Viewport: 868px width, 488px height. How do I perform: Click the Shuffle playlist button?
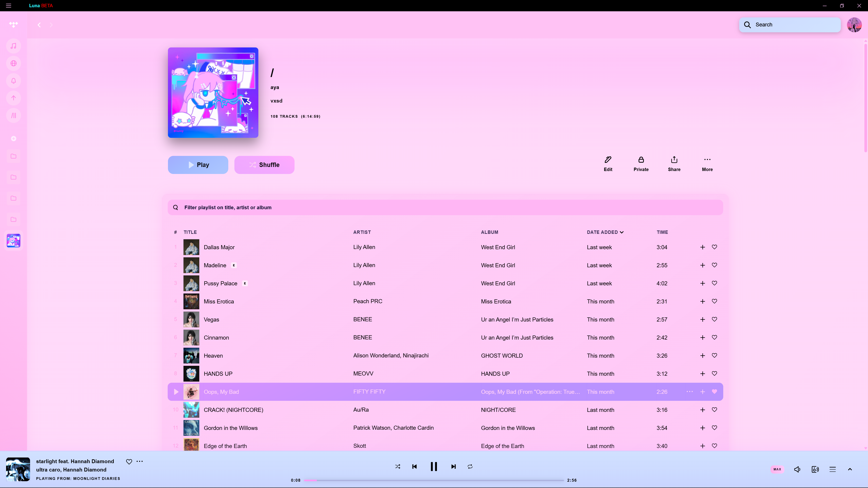[x=264, y=165]
